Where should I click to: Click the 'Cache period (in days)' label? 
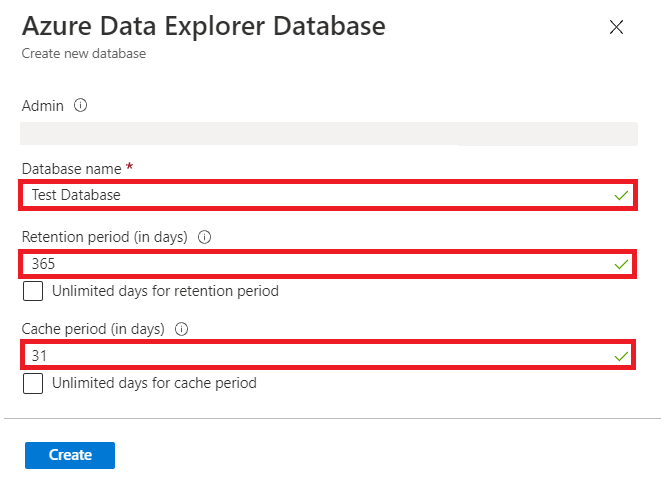(x=93, y=329)
